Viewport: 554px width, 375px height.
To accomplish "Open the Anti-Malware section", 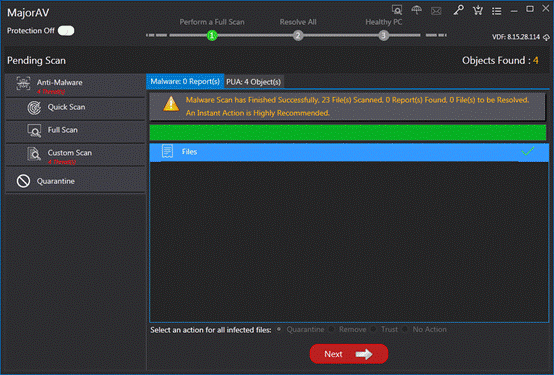I will [75, 85].
